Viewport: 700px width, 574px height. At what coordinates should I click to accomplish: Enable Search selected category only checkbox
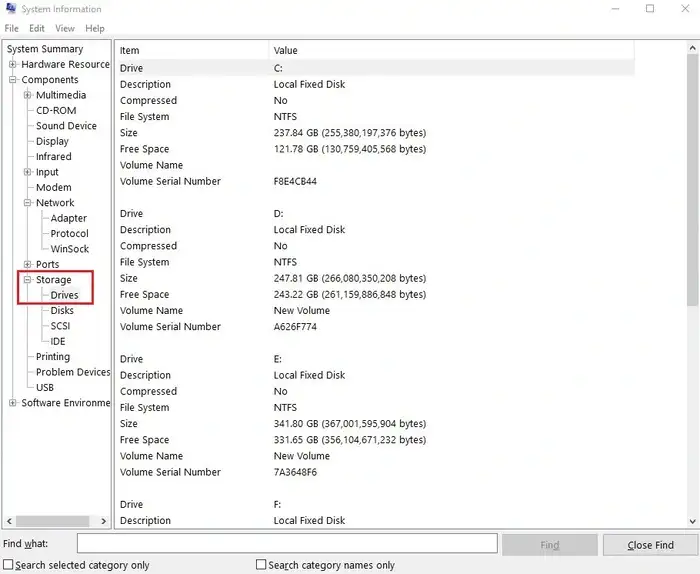pyautogui.click(x=9, y=565)
